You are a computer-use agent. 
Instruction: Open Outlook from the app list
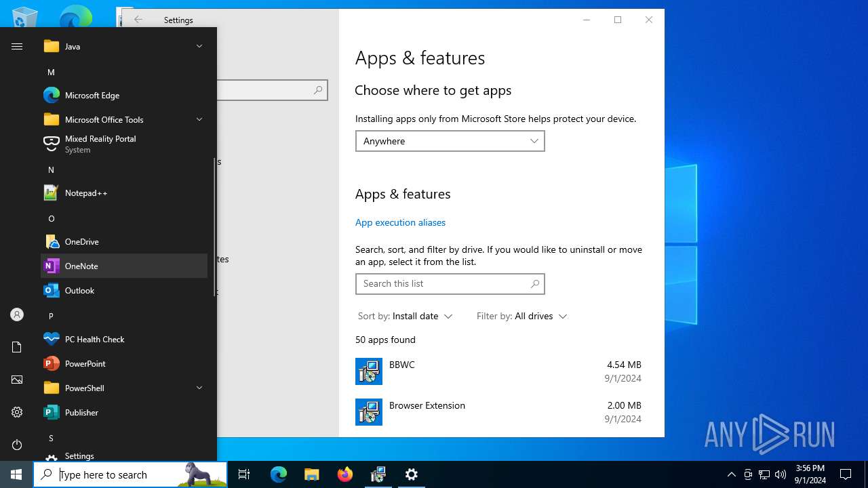coord(124,291)
